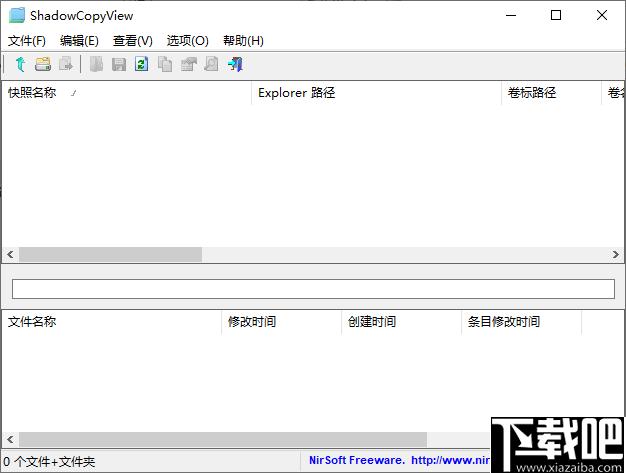Click lower pane scrollbar left arrow
This screenshot has height=473, width=626.
coord(10,439)
